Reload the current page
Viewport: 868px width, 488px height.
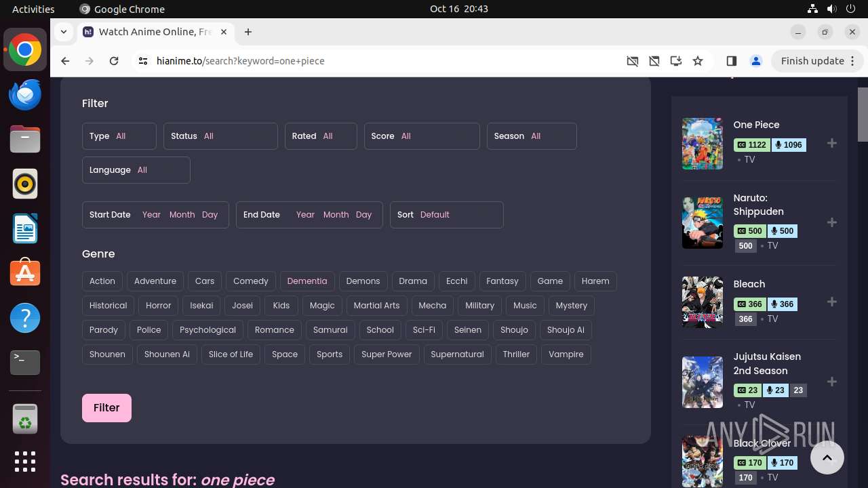click(x=114, y=61)
